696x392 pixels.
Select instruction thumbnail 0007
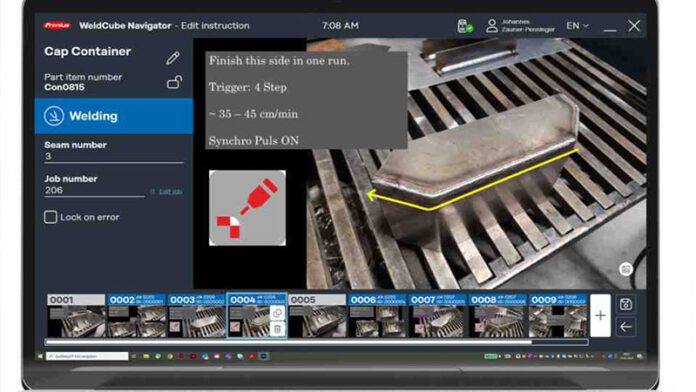437,316
